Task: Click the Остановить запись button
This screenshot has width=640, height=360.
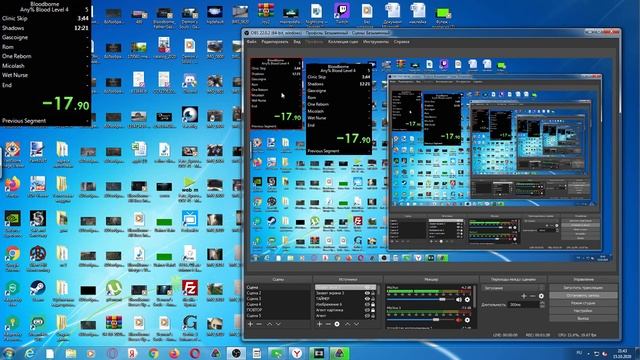Action: [x=583, y=296]
